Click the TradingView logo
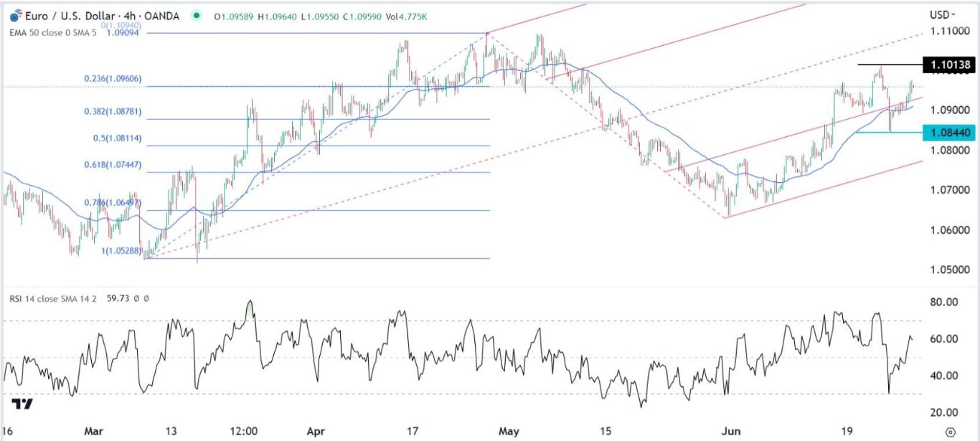The width and height of the screenshot is (980, 441). [24, 404]
